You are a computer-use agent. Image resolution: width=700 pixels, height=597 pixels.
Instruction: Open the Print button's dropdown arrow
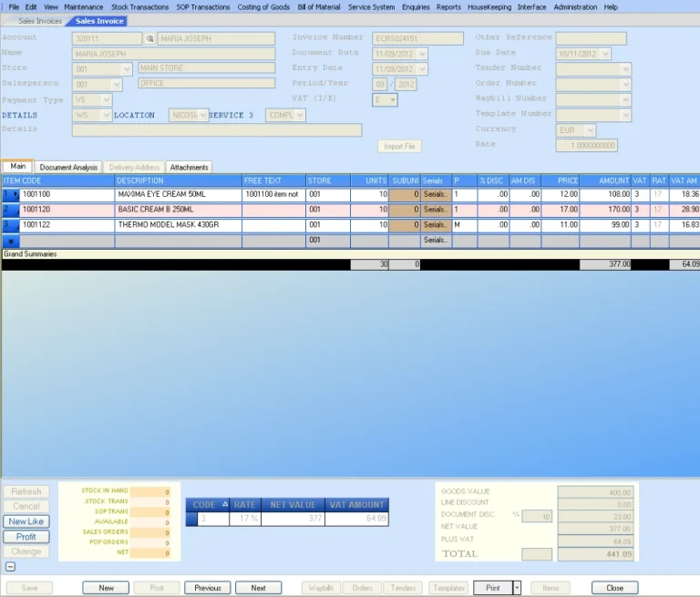click(x=517, y=588)
